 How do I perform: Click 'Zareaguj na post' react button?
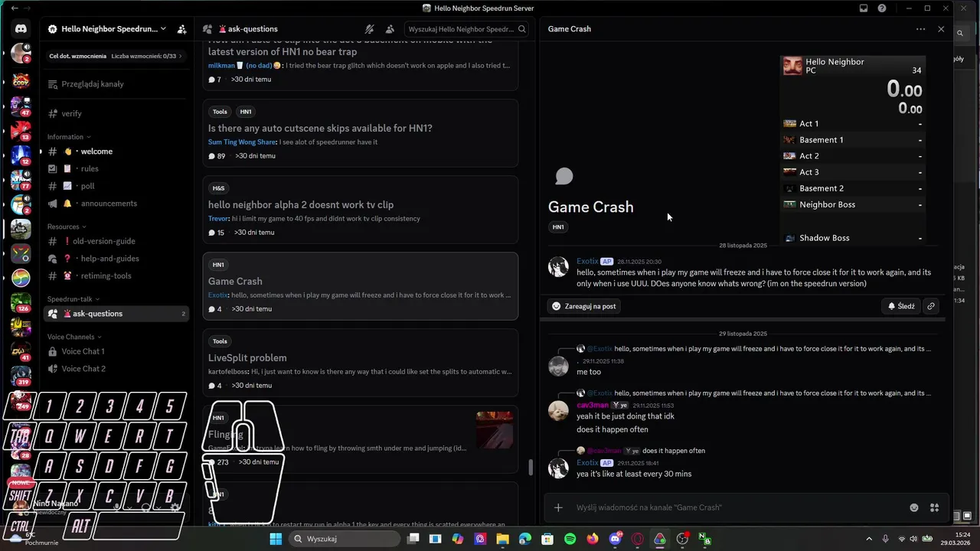tap(584, 306)
